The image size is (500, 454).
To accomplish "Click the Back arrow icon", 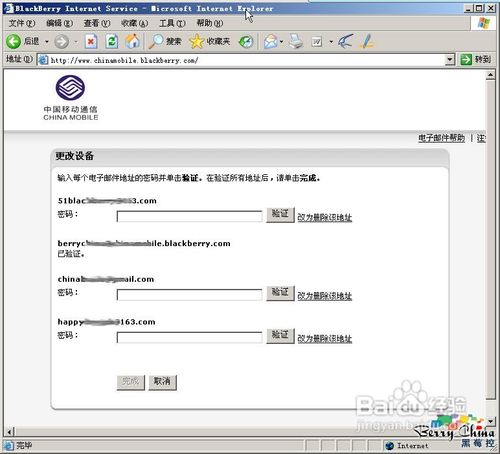I will (13, 42).
